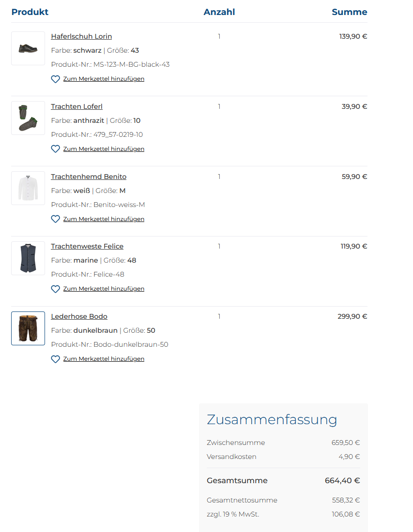Click heart icon for Trachtenweste Felice
This screenshot has height=532, width=413.
click(55, 289)
